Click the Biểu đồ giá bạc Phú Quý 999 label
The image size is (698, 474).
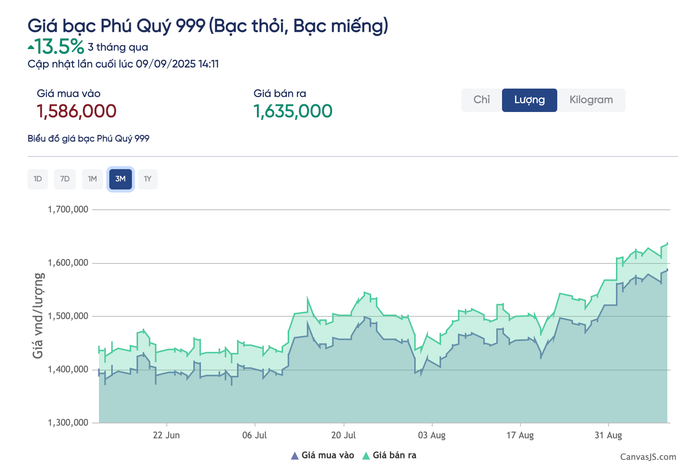click(89, 138)
